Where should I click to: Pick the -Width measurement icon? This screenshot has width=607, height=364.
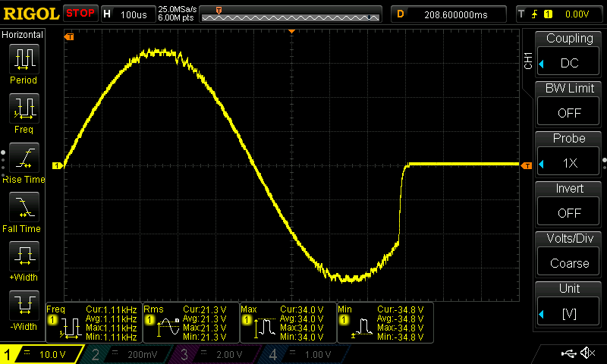pyautogui.click(x=24, y=309)
